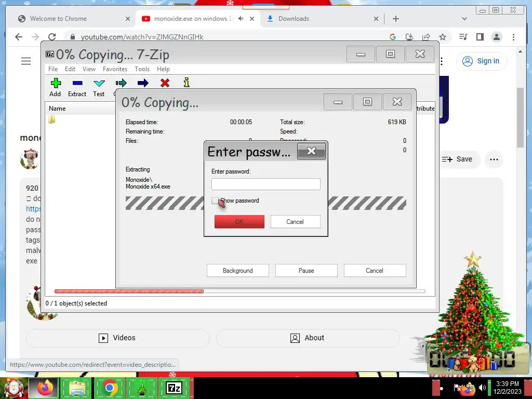Open the File menu in 7-Zip
Screen dimensions: 532x399
tap(53, 69)
